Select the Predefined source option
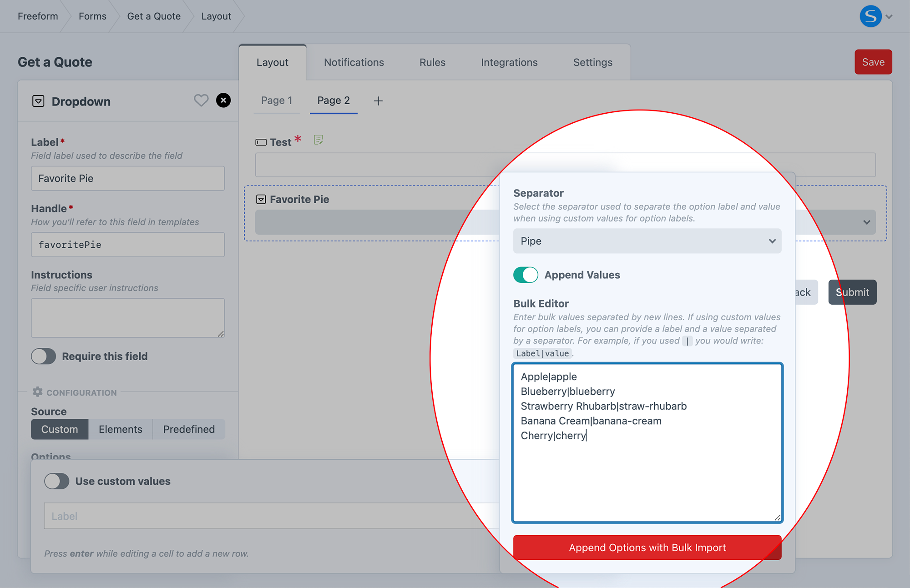 click(x=188, y=429)
